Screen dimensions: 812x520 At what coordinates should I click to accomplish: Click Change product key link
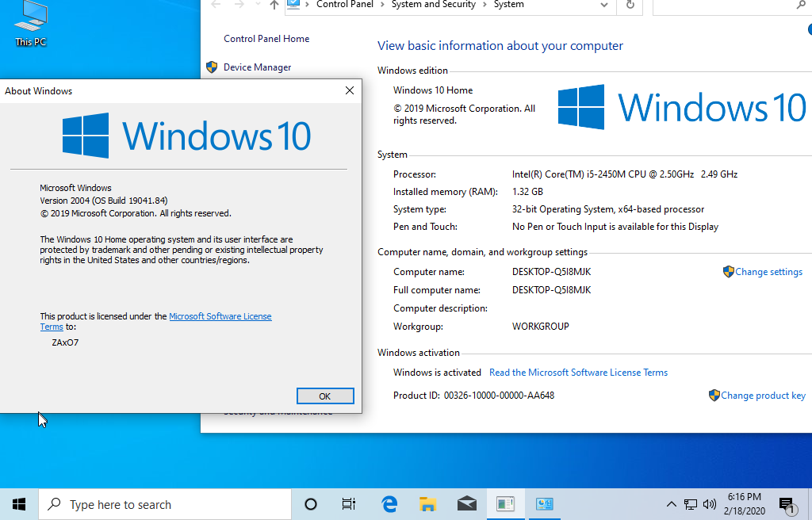point(763,396)
